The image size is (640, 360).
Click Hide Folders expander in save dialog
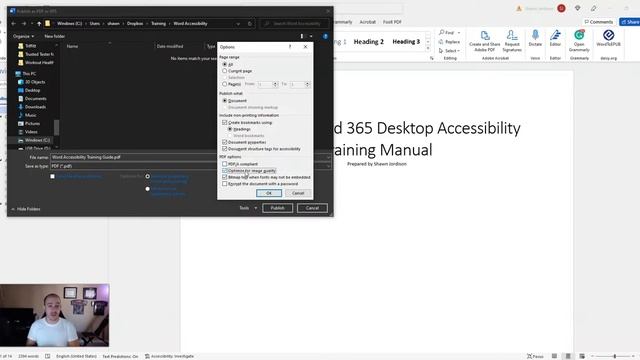(x=26, y=209)
